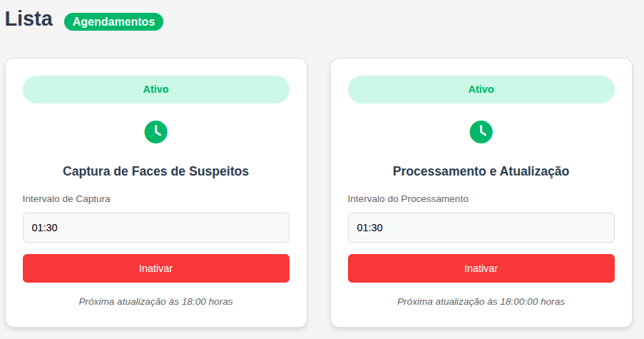Click the 'Próxima atualização às 18:00:00 horas' note
The width and height of the screenshot is (644, 339).
point(481,301)
